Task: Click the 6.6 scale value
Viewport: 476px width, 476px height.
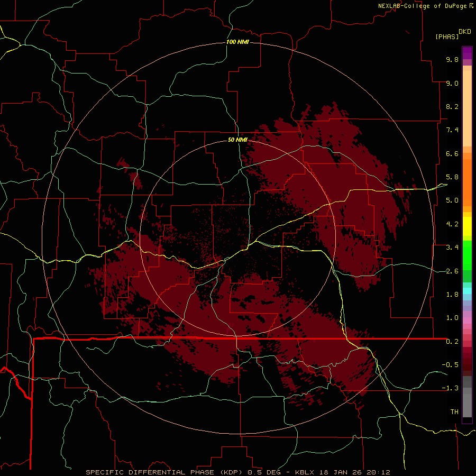Action: (x=452, y=153)
